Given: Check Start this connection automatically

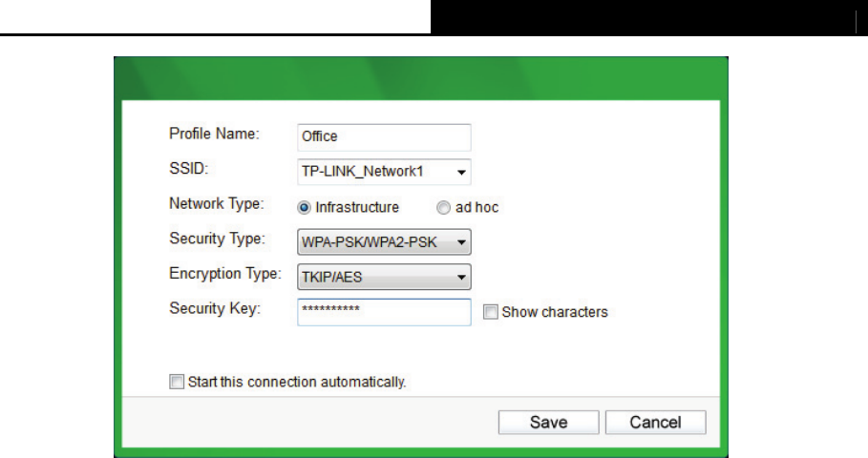Looking at the screenshot, I should click(177, 382).
